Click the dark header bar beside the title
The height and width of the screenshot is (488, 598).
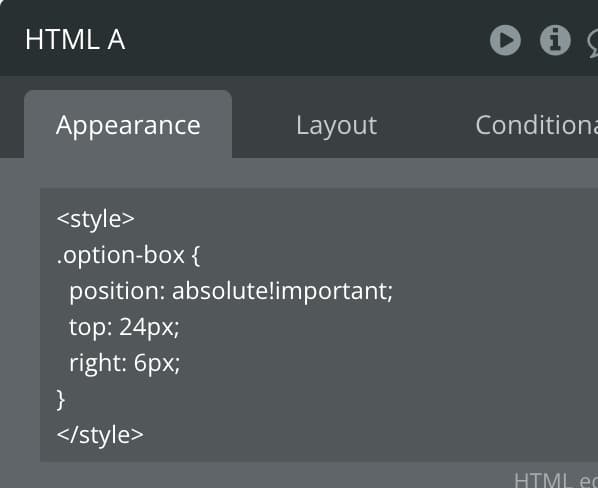point(305,40)
